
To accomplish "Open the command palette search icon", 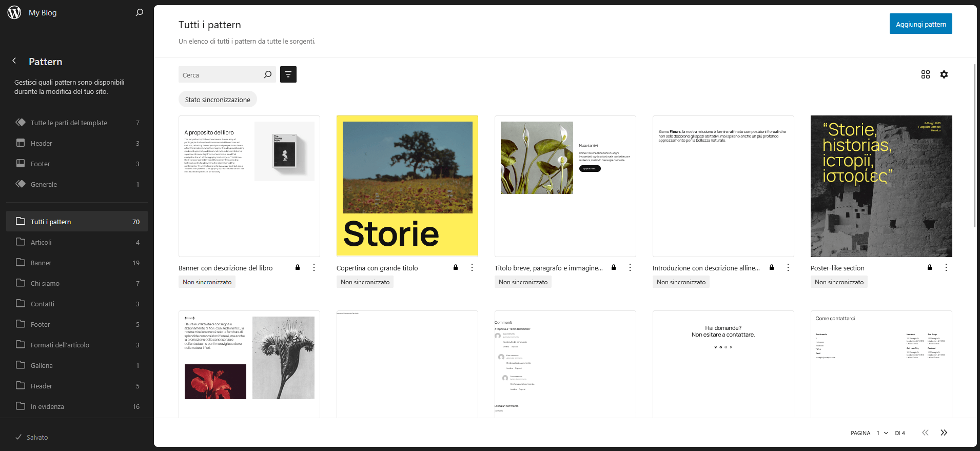I will pyautogui.click(x=140, y=12).
